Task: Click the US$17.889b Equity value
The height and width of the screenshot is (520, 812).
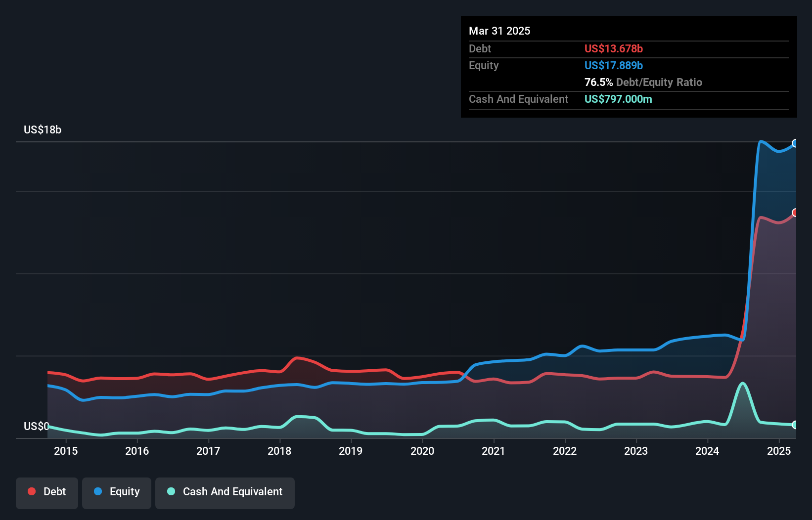Action: [613, 65]
